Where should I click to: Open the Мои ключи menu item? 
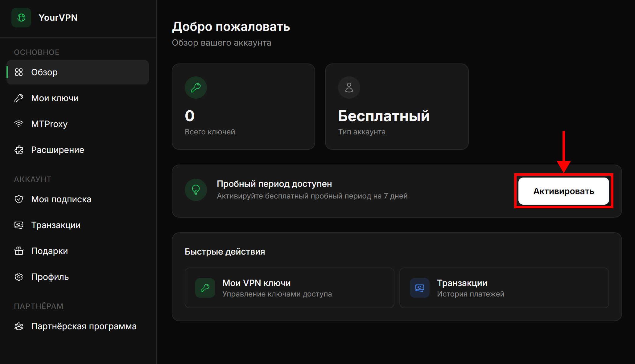pos(55,98)
